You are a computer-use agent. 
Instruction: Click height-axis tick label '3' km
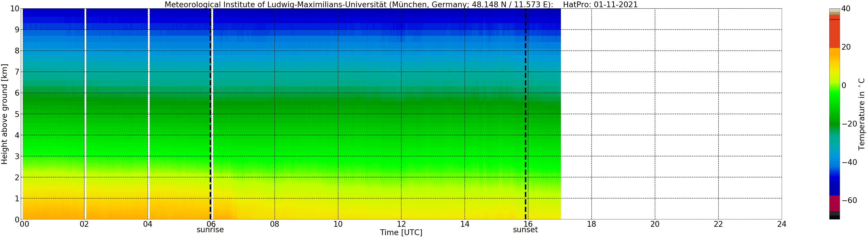17,156
